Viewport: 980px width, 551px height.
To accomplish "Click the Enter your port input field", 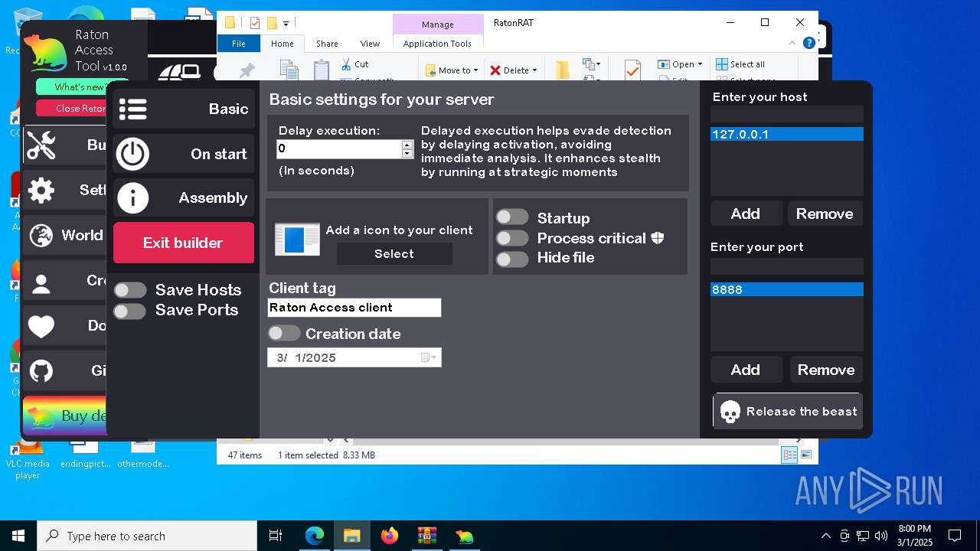I will coord(787,266).
